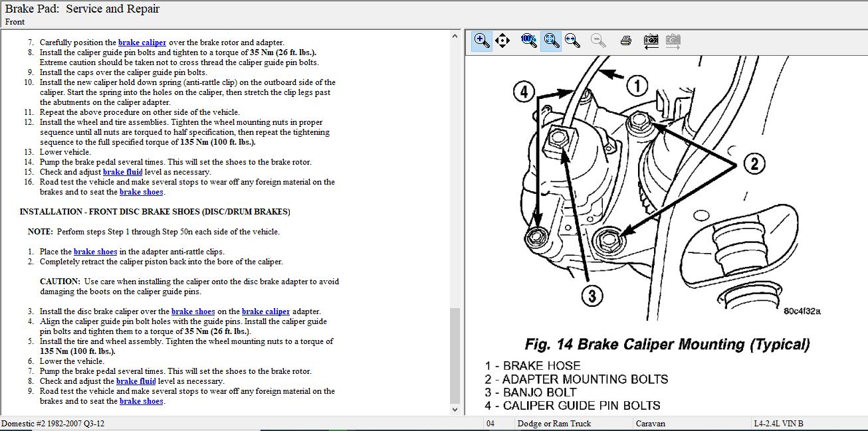
Task: Open brake caliper adapter link in step 3
Action: point(265,311)
